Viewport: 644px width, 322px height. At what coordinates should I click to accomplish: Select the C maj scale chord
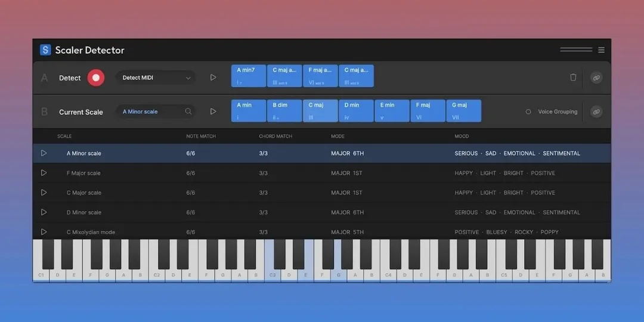[x=320, y=111]
